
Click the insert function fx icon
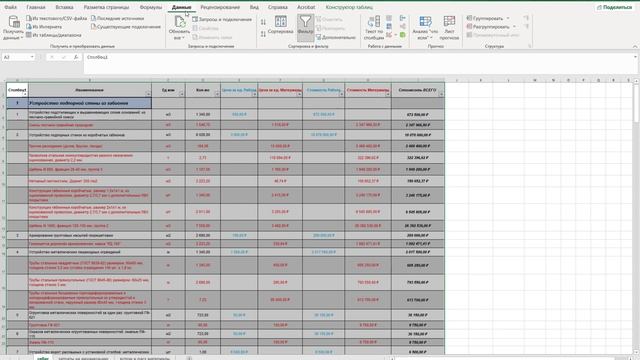pyautogui.click(x=76, y=58)
